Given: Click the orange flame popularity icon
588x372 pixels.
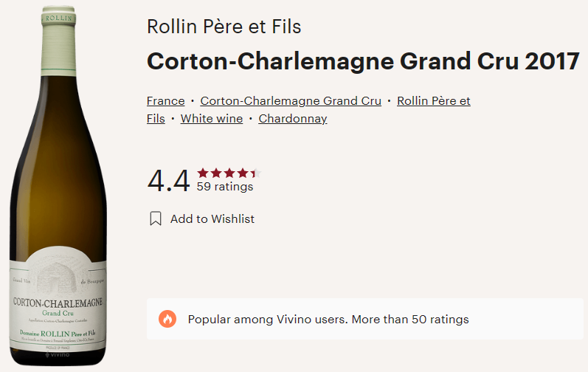Looking at the screenshot, I should click(x=167, y=320).
